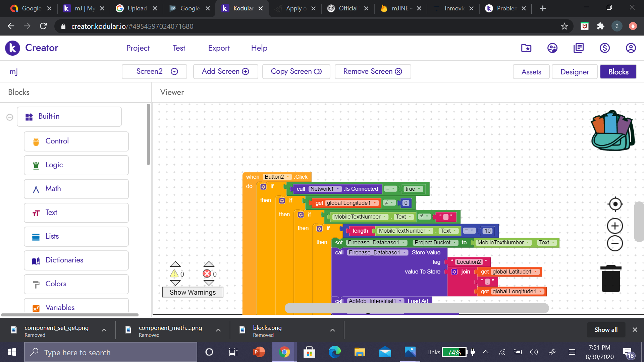The width and height of the screenshot is (644, 362).
Task: Collapse the Built-in blocks tree
Action: pos(10,117)
